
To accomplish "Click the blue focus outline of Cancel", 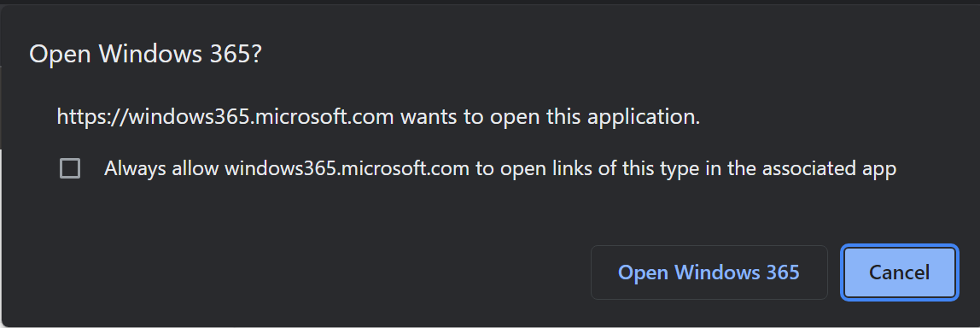I will [899, 246].
